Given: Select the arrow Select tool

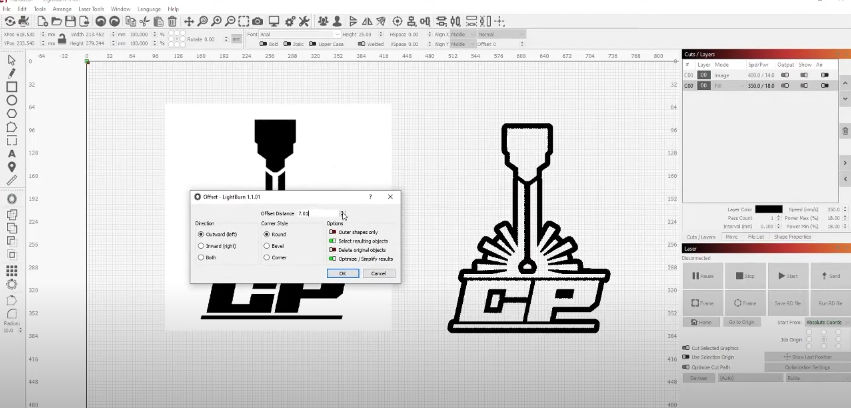Looking at the screenshot, I should [x=11, y=60].
